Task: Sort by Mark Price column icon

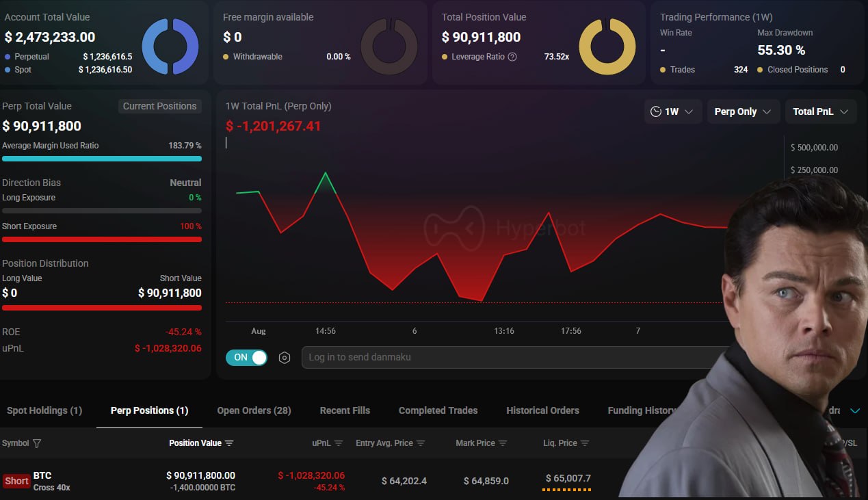Action: click(x=503, y=443)
